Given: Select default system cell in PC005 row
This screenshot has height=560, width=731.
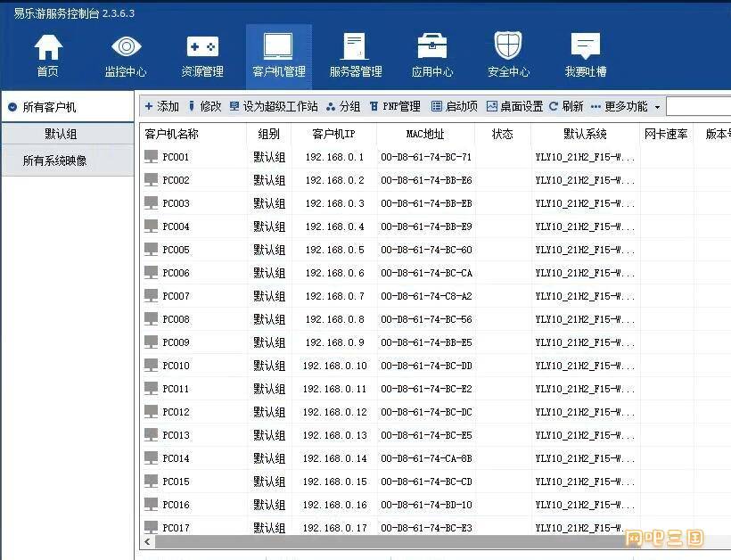Looking at the screenshot, I should (x=585, y=250).
